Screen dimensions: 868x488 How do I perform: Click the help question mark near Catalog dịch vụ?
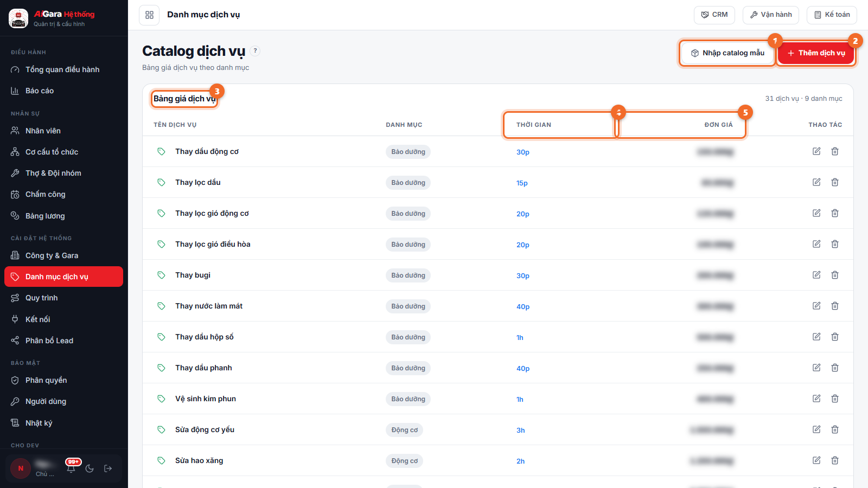point(256,50)
